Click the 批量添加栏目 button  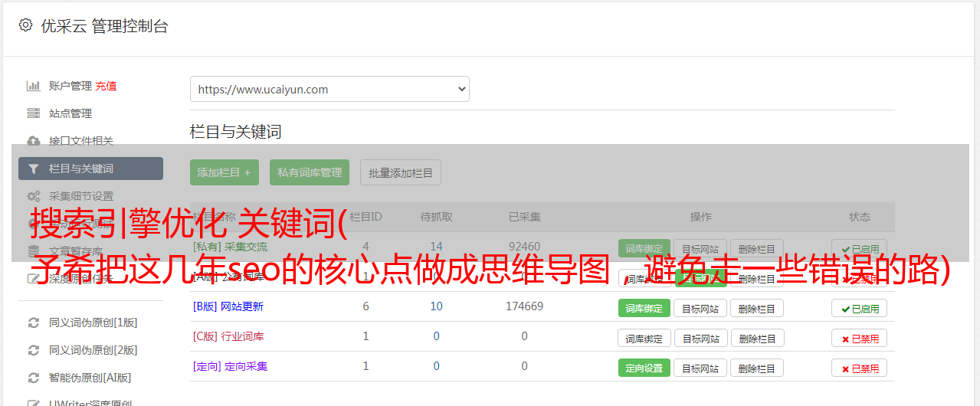[x=401, y=172]
